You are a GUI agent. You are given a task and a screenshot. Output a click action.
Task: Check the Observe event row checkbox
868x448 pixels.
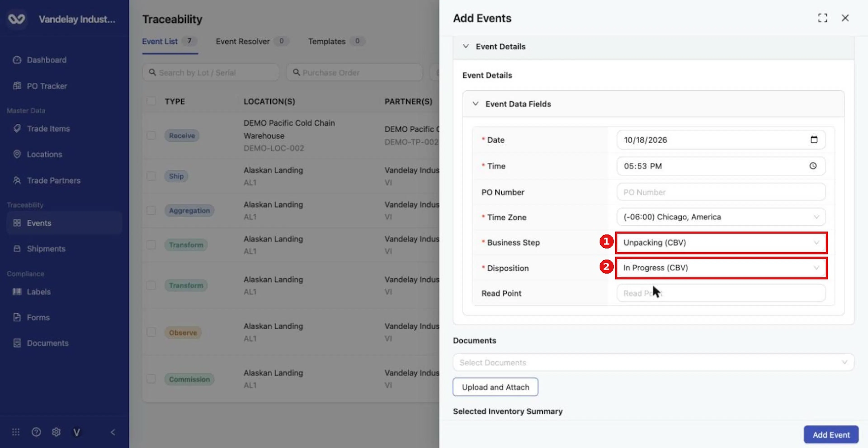coord(151,332)
